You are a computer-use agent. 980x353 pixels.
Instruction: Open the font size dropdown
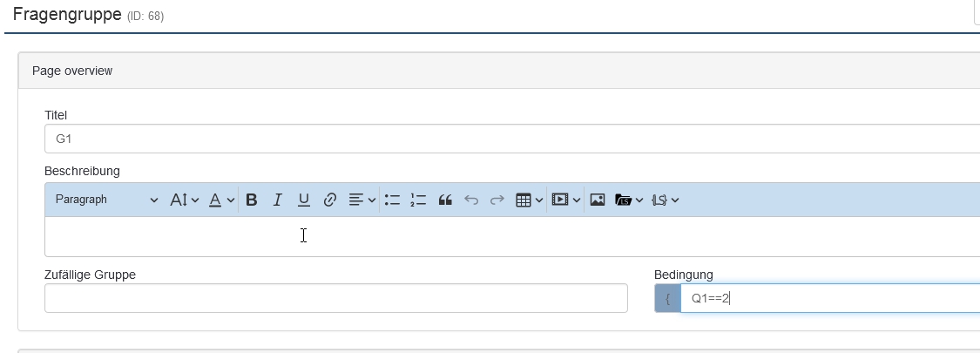pyautogui.click(x=185, y=200)
